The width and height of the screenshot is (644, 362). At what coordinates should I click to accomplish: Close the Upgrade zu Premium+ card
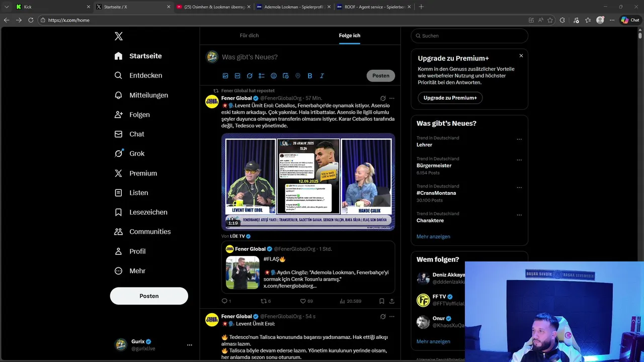[521, 56]
